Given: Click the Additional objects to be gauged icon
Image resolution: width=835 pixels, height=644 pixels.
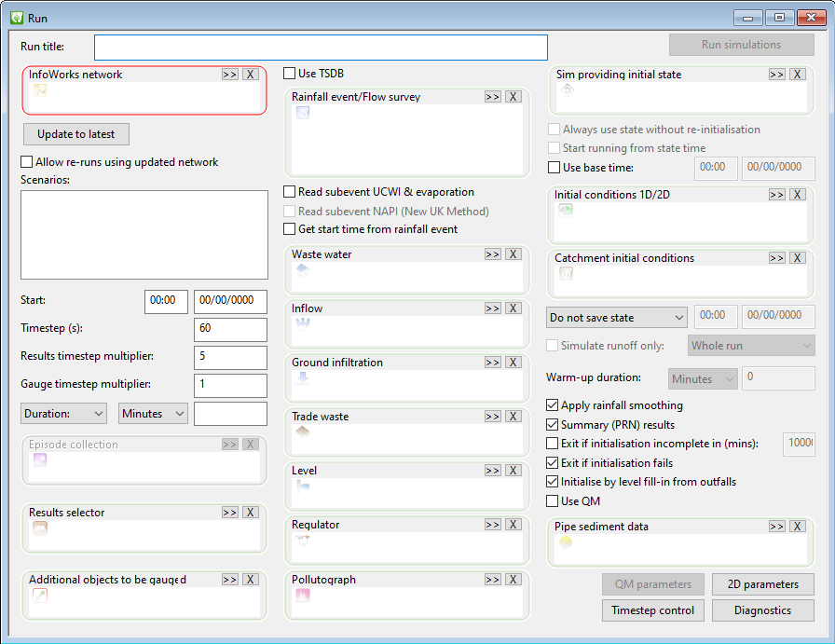Looking at the screenshot, I should [40, 596].
